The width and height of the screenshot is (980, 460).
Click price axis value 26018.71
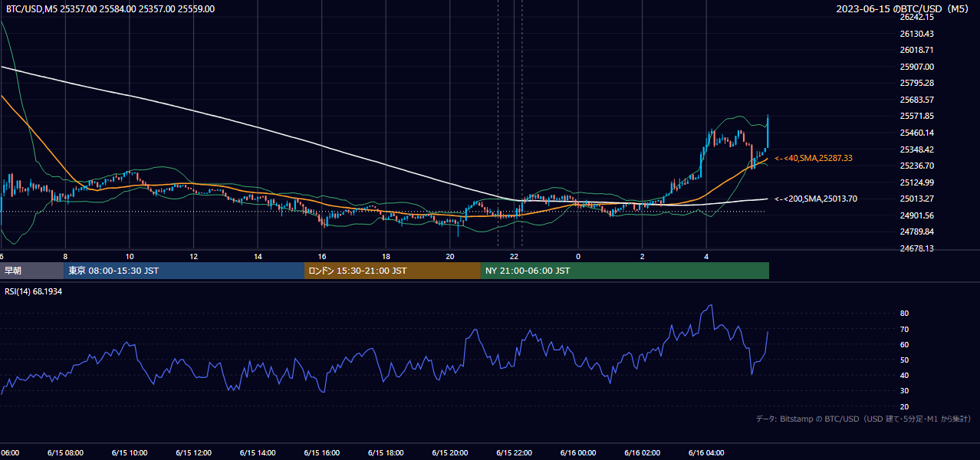916,50
